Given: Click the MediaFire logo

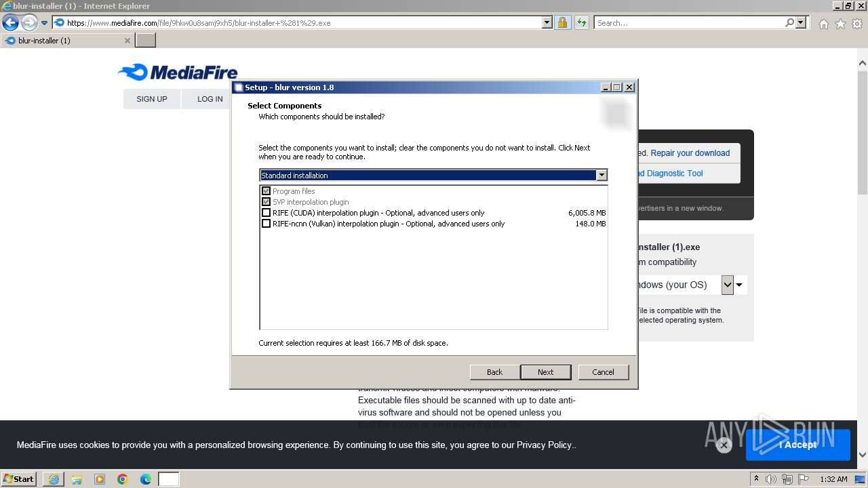Looking at the screenshot, I should [x=178, y=72].
